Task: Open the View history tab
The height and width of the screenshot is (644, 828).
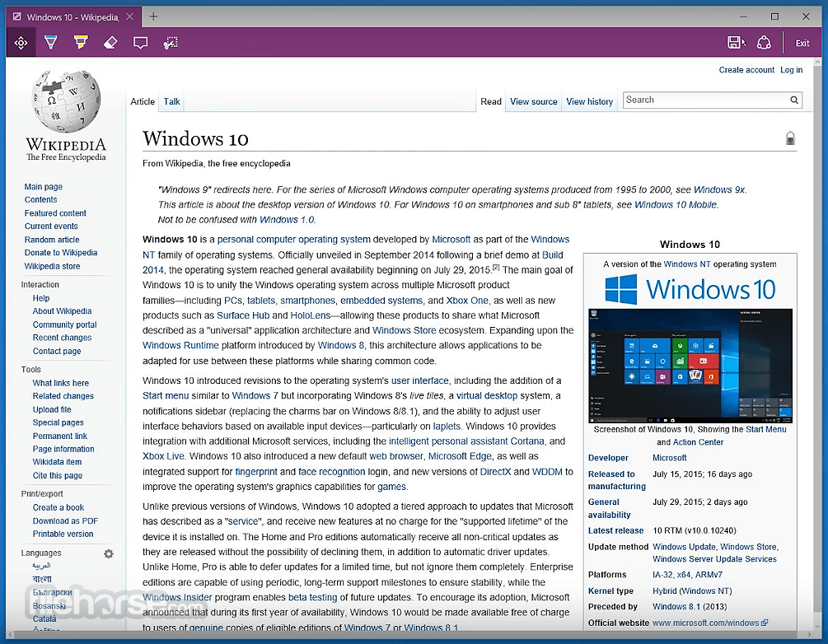Action: pyautogui.click(x=589, y=101)
